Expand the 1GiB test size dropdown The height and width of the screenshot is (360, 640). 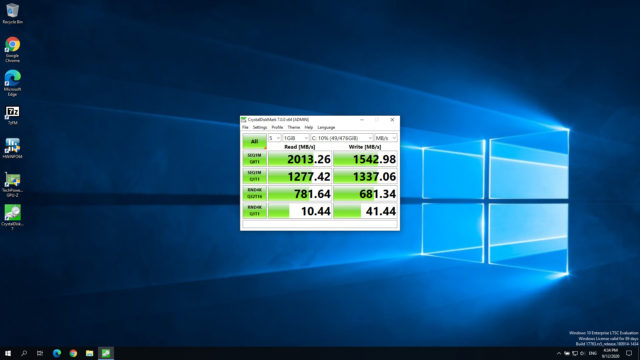click(x=296, y=138)
